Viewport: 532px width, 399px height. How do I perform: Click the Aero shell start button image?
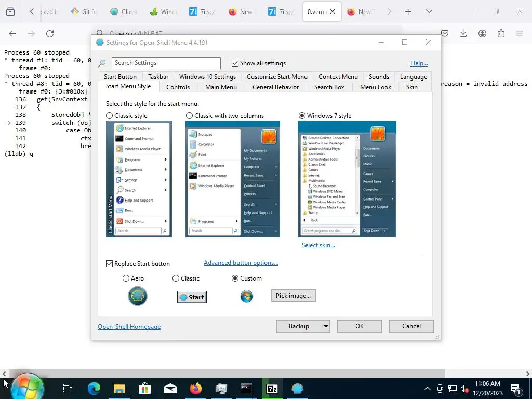pyautogui.click(x=137, y=296)
